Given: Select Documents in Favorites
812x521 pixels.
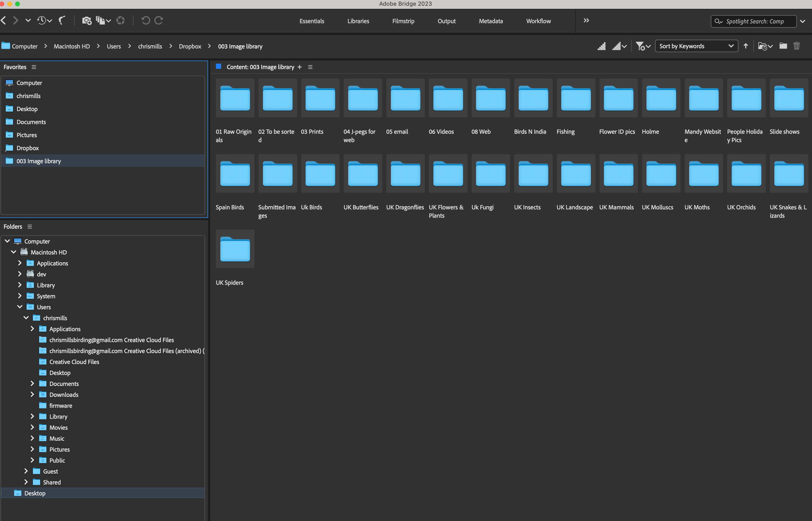Looking at the screenshot, I should [x=103, y=122].
